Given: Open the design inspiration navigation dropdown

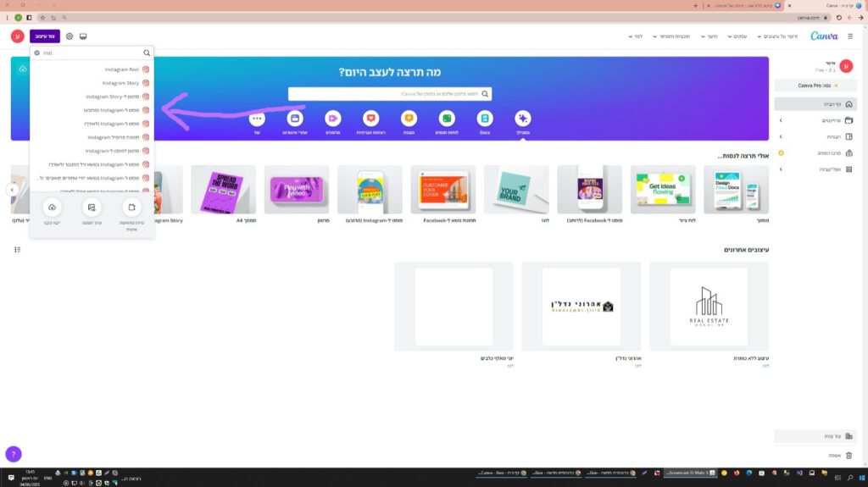Looking at the screenshot, I should (x=778, y=36).
